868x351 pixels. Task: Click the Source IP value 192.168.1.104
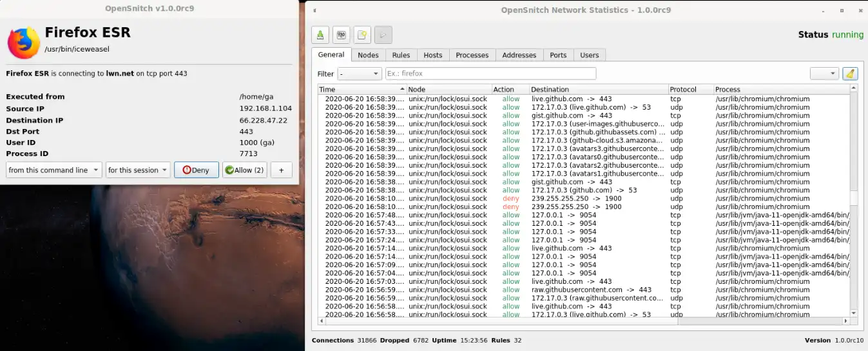pyautogui.click(x=265, y=108)
